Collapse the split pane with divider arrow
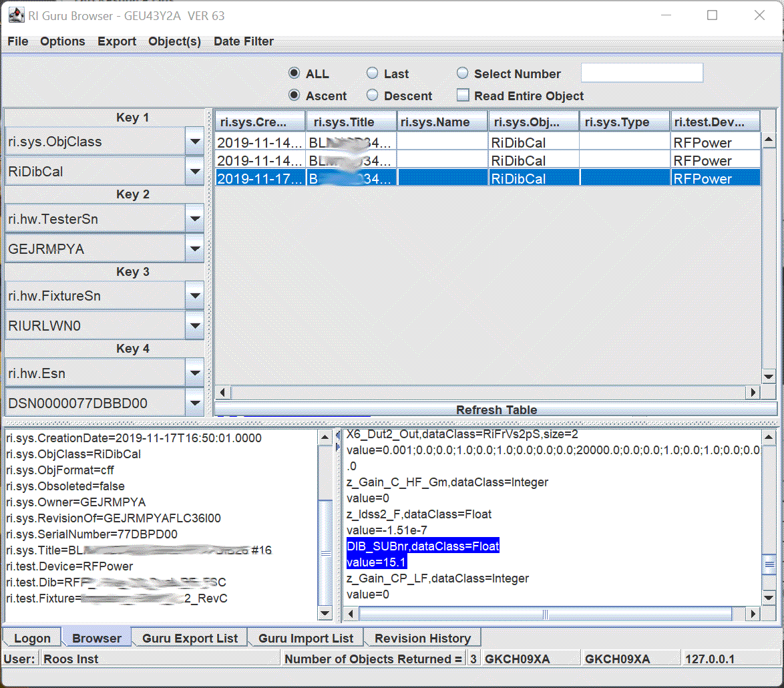Viewport: 784px width, 688px height. point(337,436)
